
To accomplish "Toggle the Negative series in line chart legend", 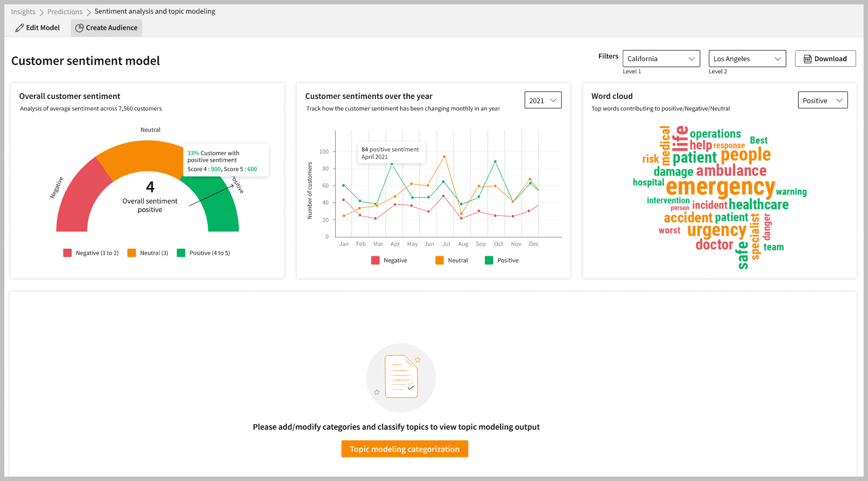I will pyautogui.click(x=389, y=260).
